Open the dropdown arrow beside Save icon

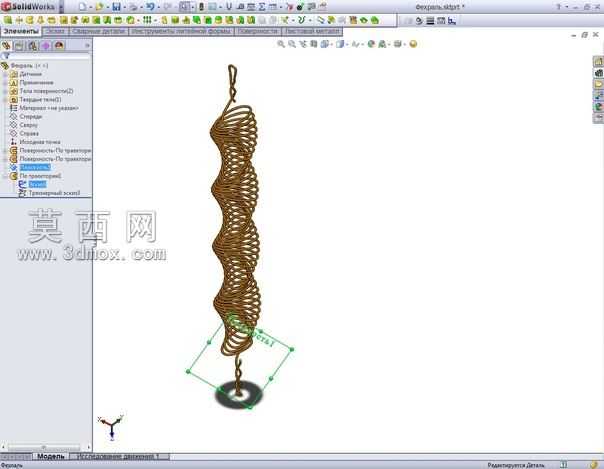[x=124, y=7]
